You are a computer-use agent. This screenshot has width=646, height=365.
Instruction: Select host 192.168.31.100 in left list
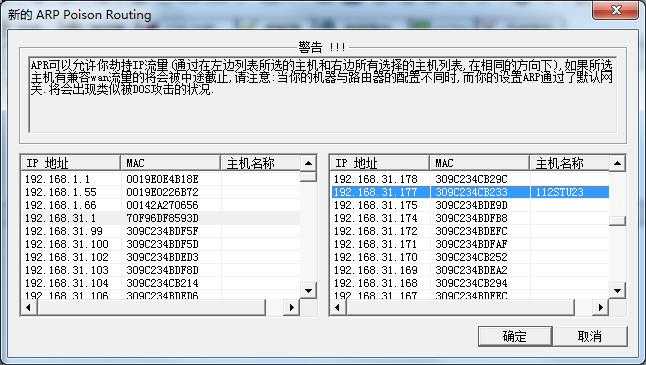161,244
